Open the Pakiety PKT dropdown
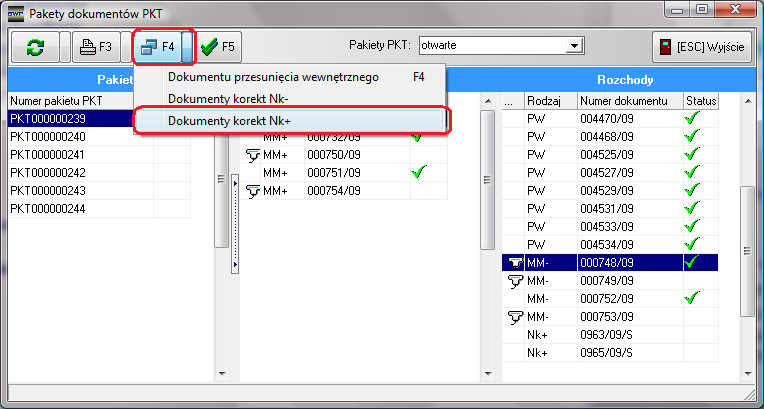 [x=574, y=45]
